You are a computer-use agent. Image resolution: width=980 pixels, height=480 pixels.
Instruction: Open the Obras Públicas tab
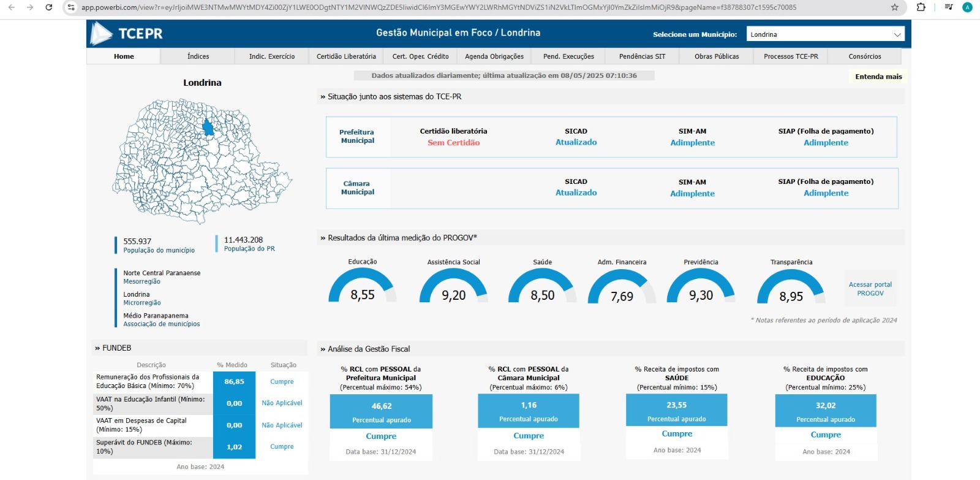pos(717,56)
